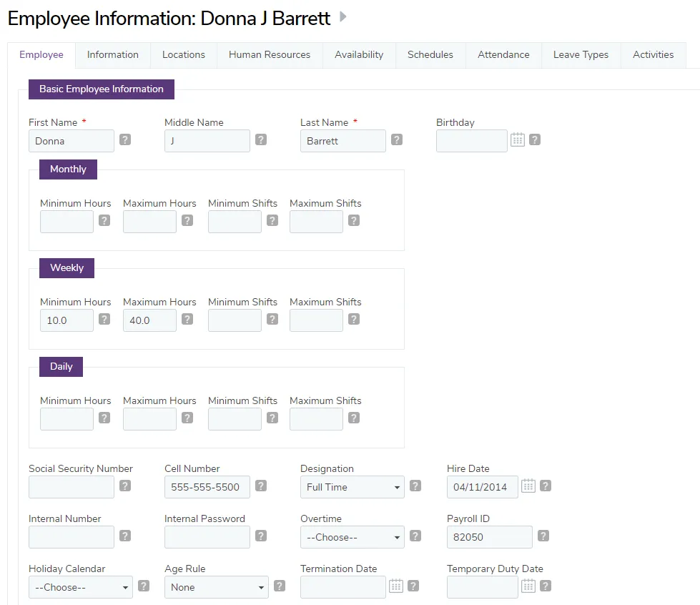Open the Holiday Calendar dropdown

pyautogui.click(x=81, y=587)
